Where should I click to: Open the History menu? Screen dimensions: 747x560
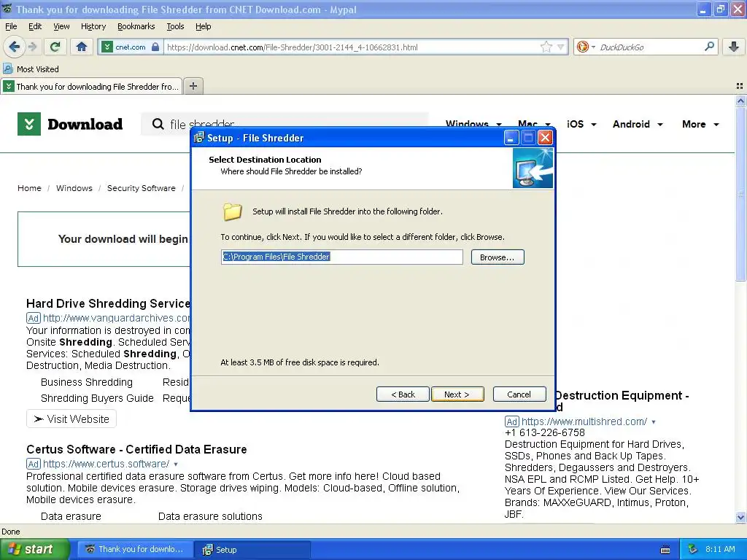coord(93,26)
